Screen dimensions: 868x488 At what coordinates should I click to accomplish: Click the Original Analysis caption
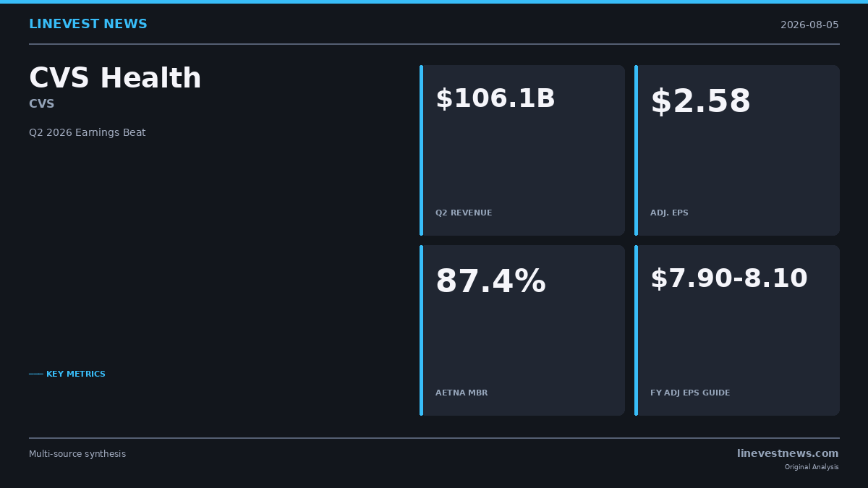coord(812,467)
